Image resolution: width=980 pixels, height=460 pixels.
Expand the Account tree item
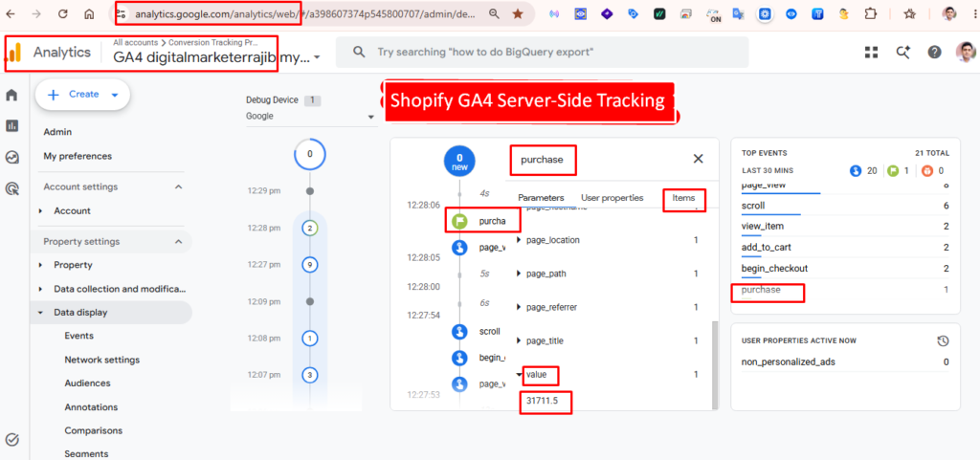(40, 211)
